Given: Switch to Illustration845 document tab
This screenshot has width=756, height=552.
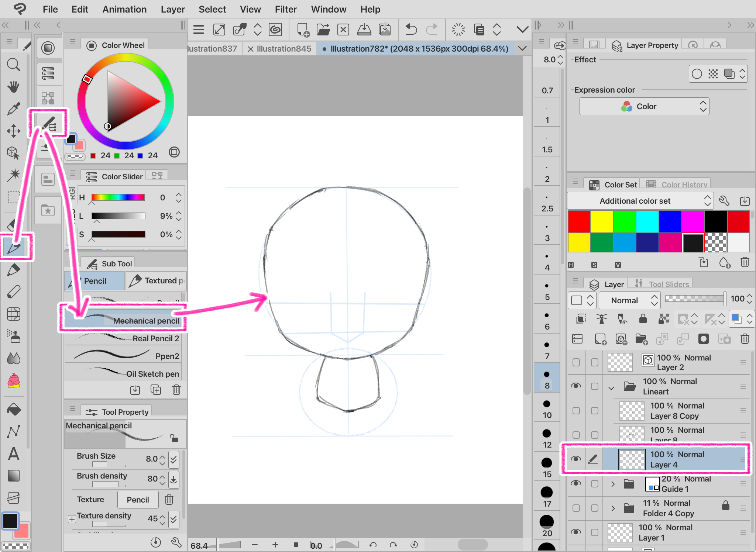Looking at the screenshot, I should coord(283,49).
